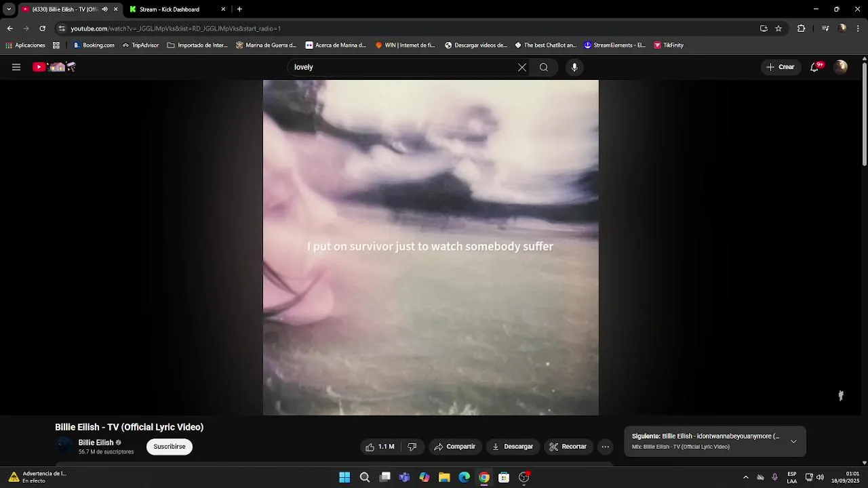Reload the current page
The height and width of the screenshot is (488, 868).
pos(42,28)
